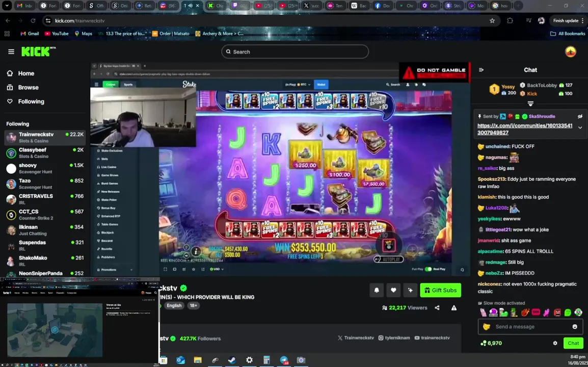Click the Stake support headset icon
This screenshot has width=588, height=367.
pos(462,270)
